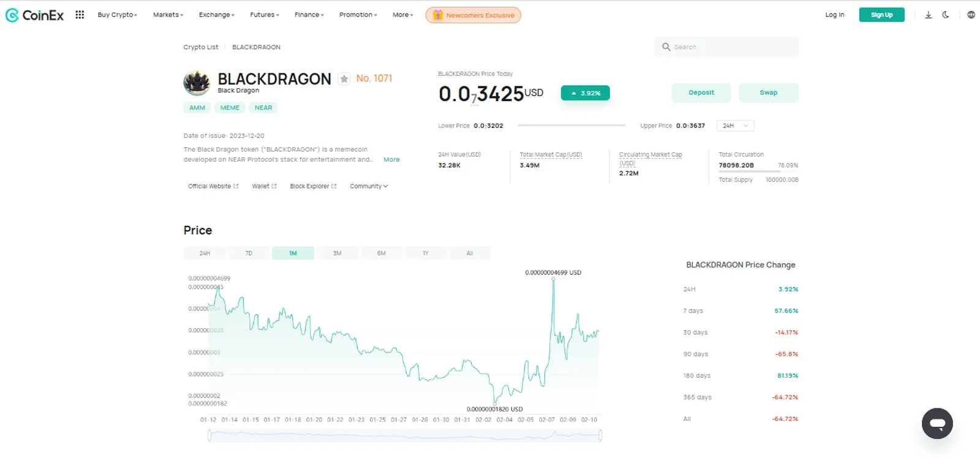Click the chart low label 0.00000001820 USD
This screenshot has width=980, height=458.
pos(494,409)
